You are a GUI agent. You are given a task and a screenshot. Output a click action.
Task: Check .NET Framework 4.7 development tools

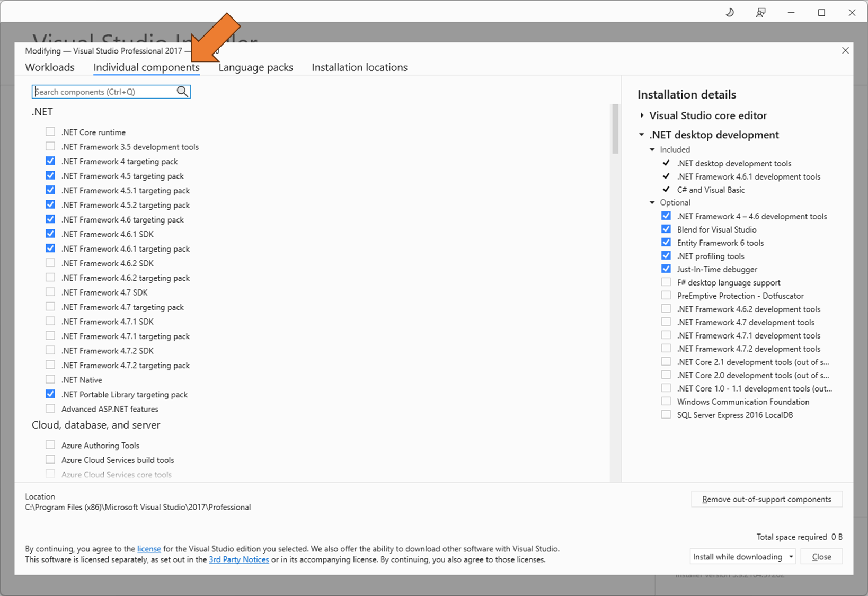click(x=666, y=322)
